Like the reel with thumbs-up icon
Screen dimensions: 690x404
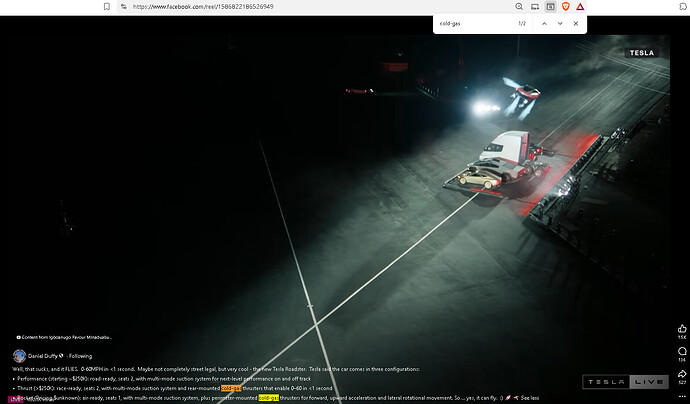click(682, 328)
